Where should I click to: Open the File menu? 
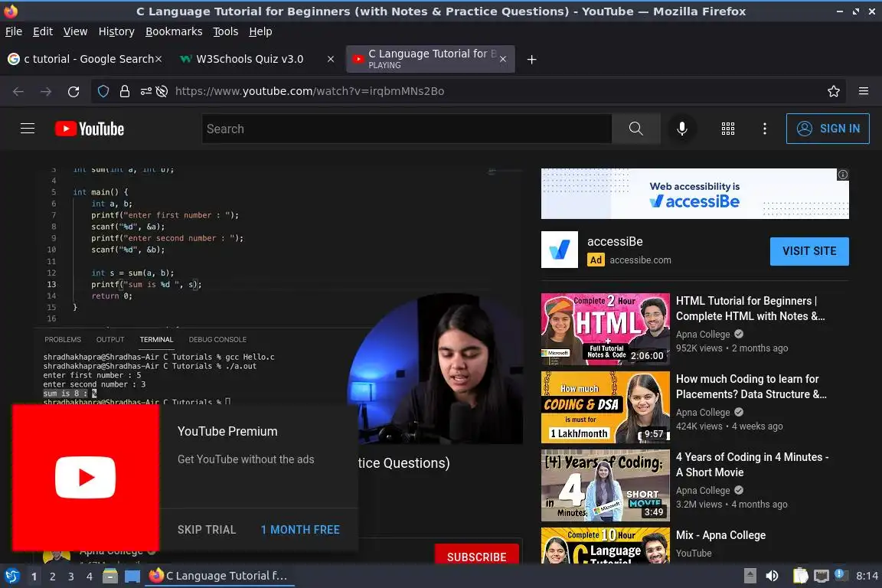[x=14, y=31]
